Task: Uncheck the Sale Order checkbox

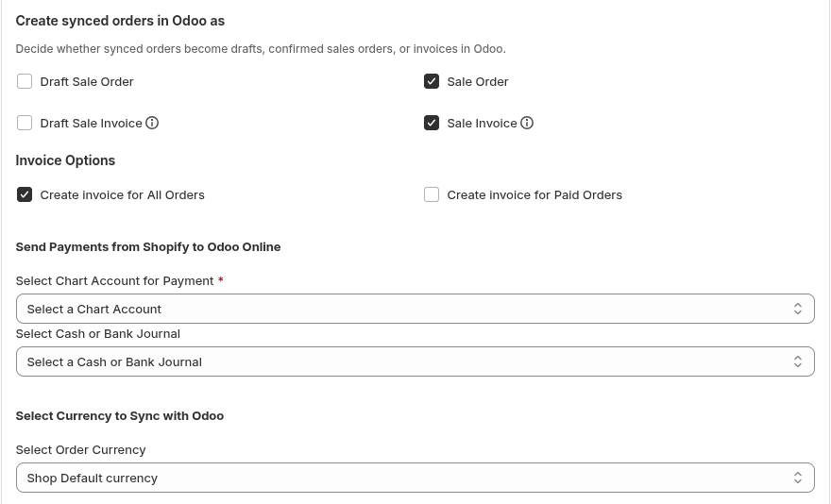Action: click(432, 81)
